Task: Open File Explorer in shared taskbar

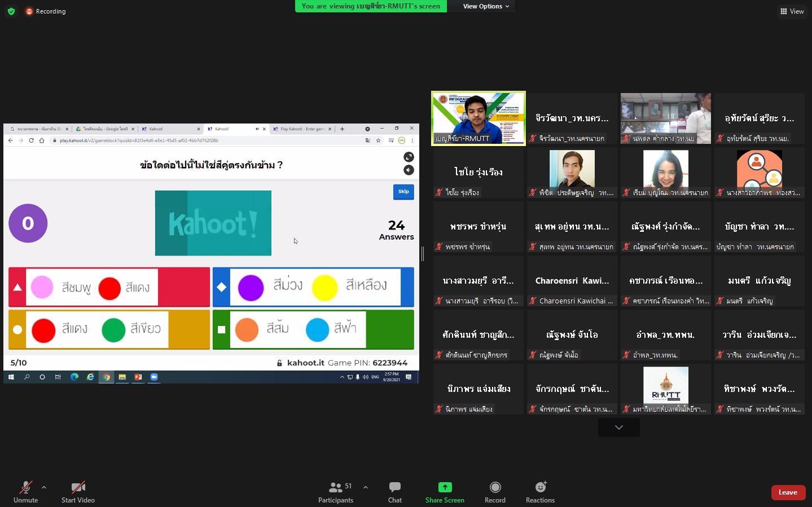Action: tap(122, 377)
